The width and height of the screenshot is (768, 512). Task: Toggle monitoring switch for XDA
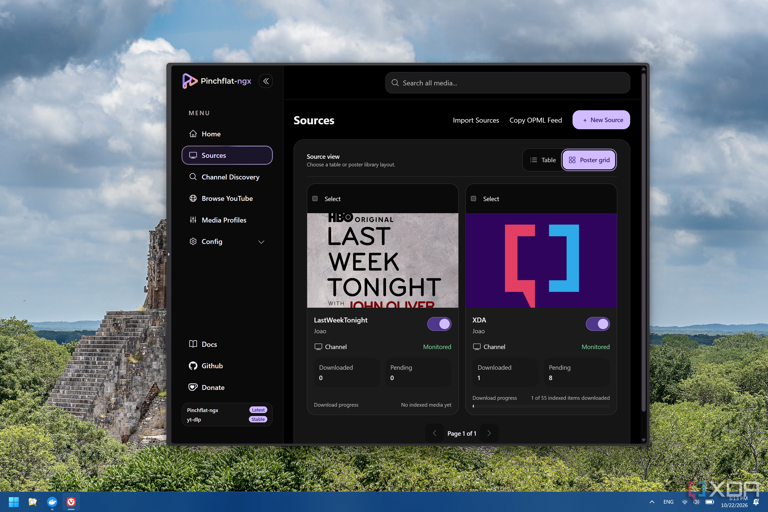(598, 324)
